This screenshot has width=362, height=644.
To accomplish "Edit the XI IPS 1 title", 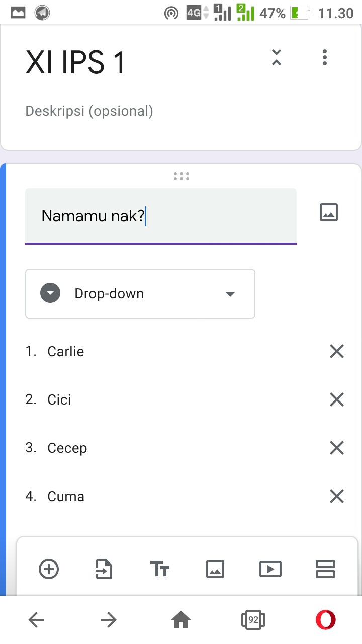I will [x=75, y=63].
